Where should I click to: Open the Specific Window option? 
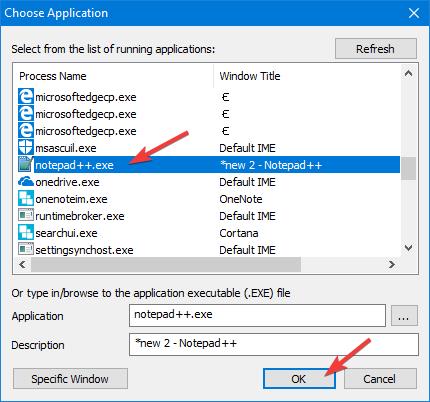(x=70, y=379)
